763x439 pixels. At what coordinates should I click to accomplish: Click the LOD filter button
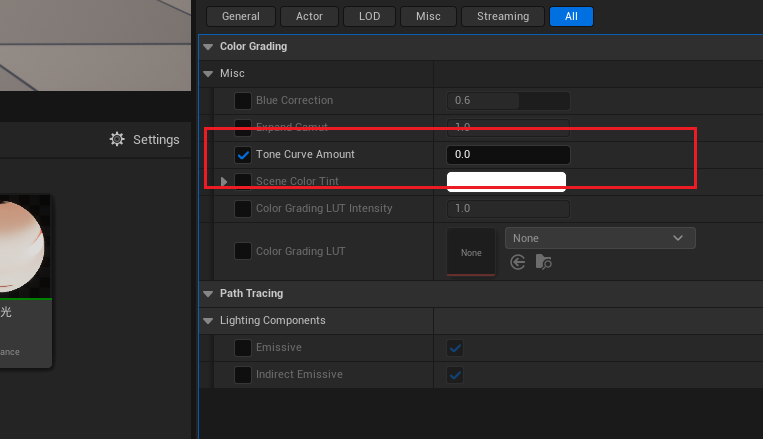pyautogui.click(x=369, y=16)
